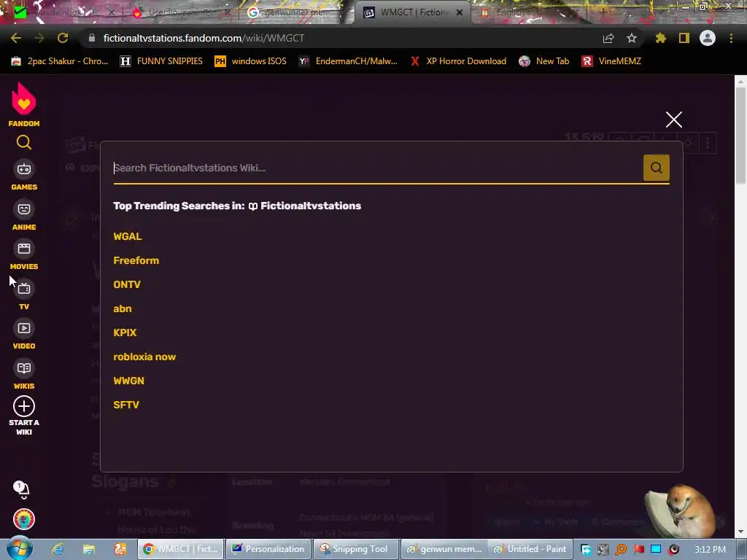Open the Fandom home logo

click(24, 104)
